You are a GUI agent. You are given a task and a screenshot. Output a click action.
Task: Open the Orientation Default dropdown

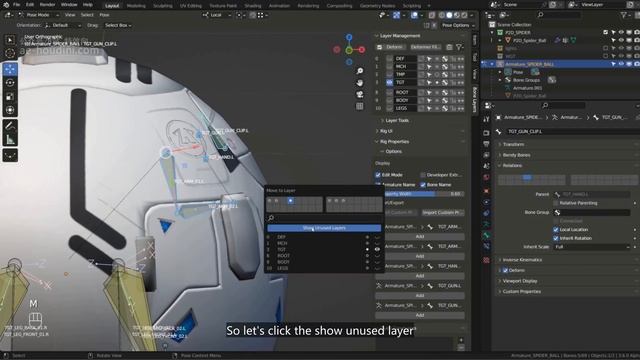click(63, 25)
